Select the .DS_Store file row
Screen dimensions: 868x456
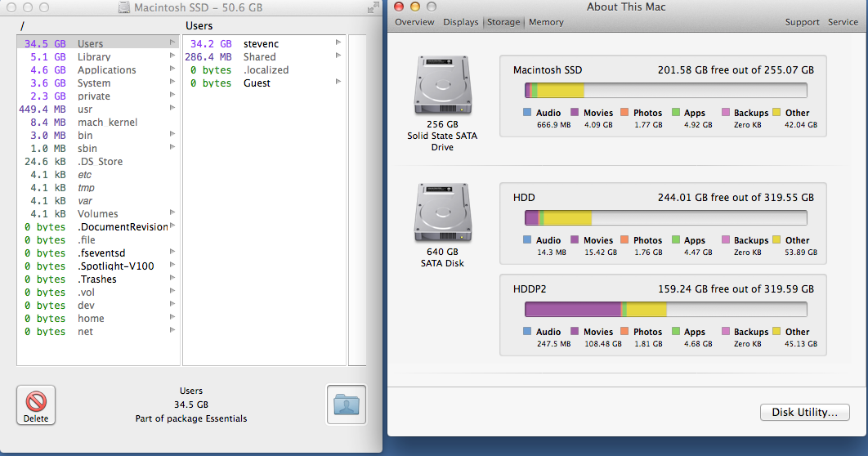[98, 162]
